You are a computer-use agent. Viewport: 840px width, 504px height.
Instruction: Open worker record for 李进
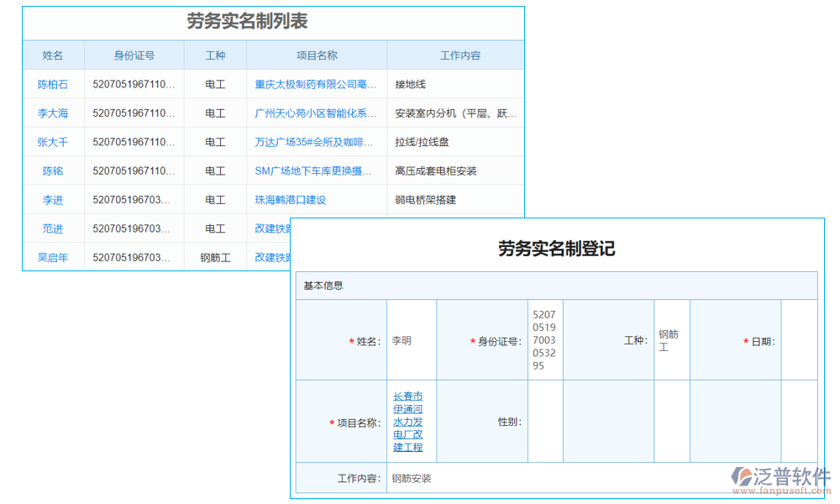[x=53, y=200]
